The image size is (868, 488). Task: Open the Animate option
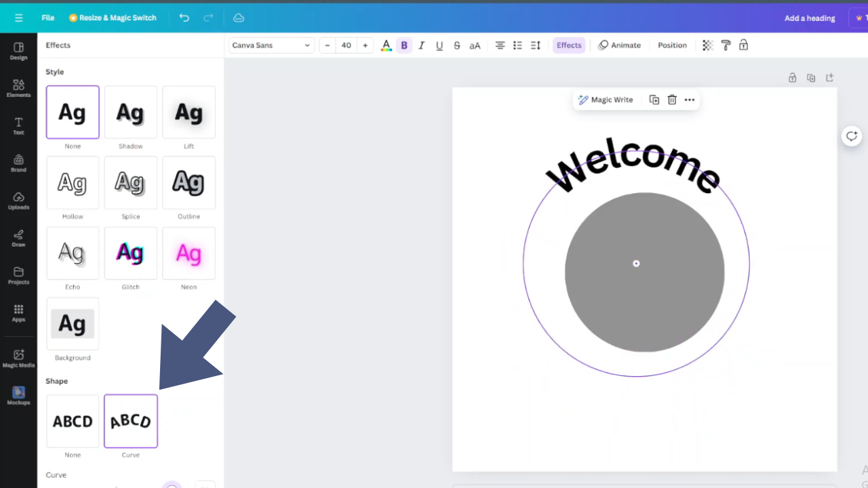619,45
